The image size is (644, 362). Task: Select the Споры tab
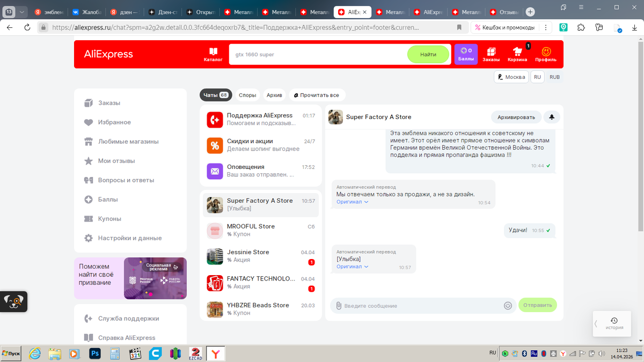(247, 95)
